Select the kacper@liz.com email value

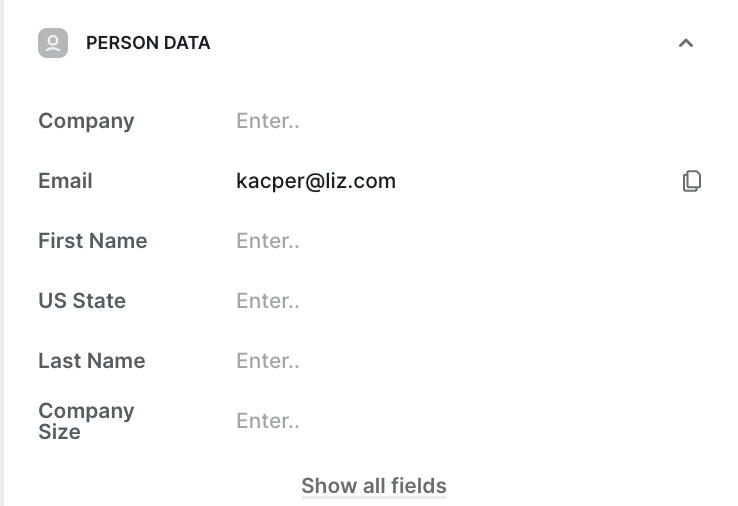pos(316,181)
